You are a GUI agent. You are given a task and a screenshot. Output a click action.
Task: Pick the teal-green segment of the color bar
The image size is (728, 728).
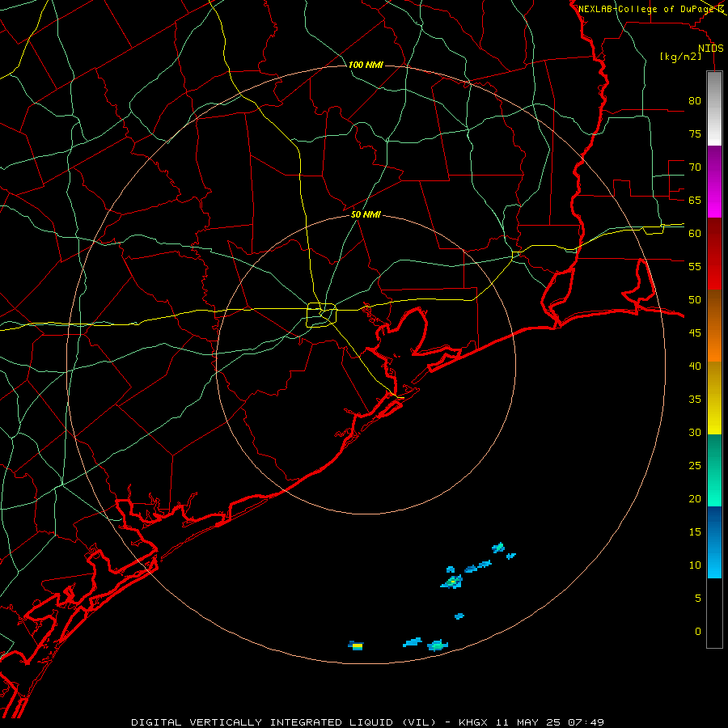714,470
